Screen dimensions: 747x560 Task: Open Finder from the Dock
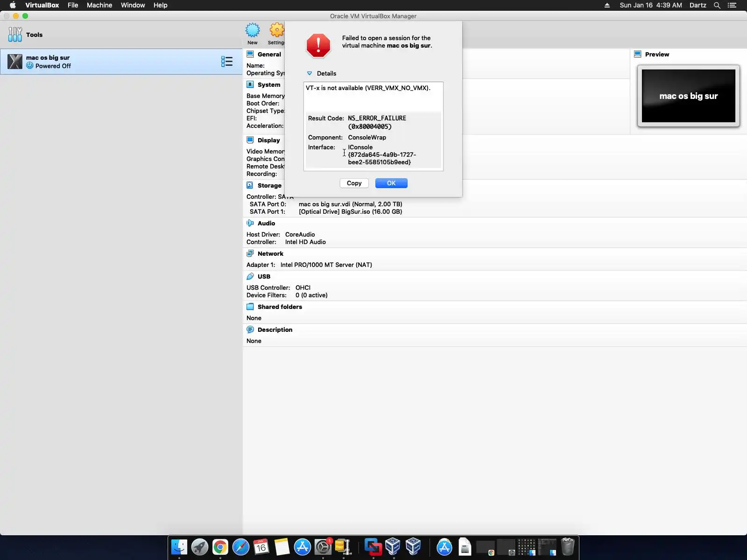click(179, 546)
